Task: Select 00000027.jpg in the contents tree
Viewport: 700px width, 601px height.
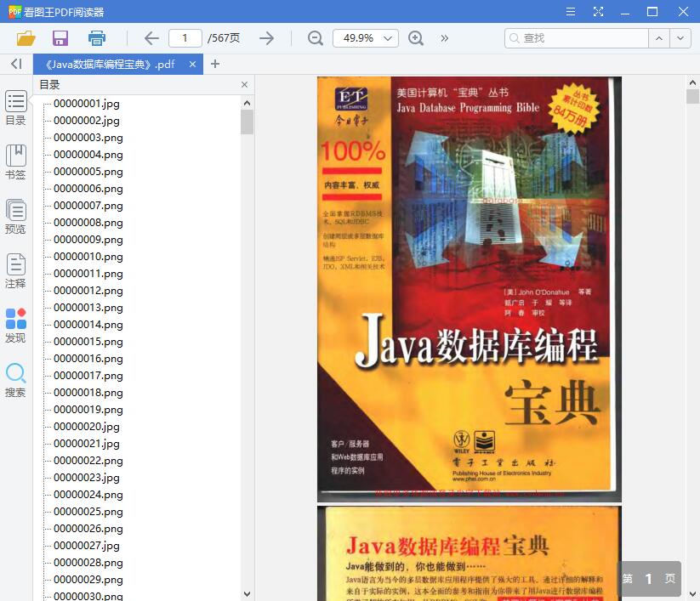Action: coord(87,545)
